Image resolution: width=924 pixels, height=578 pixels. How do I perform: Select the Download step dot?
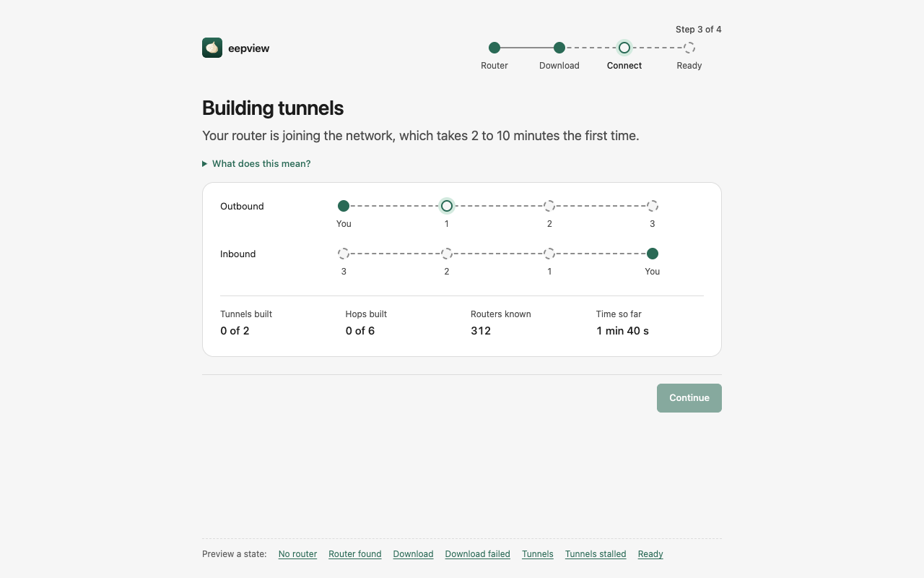(x=559, y=48)
